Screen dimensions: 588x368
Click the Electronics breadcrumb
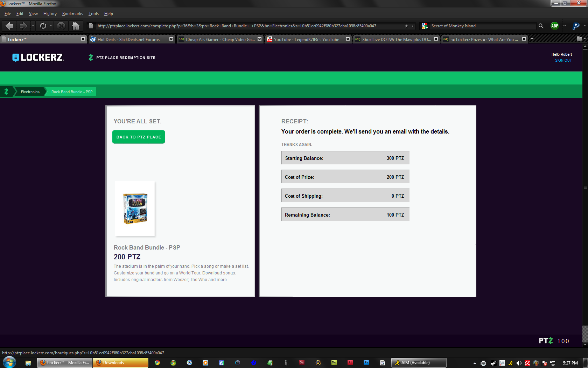click(30, 92)
